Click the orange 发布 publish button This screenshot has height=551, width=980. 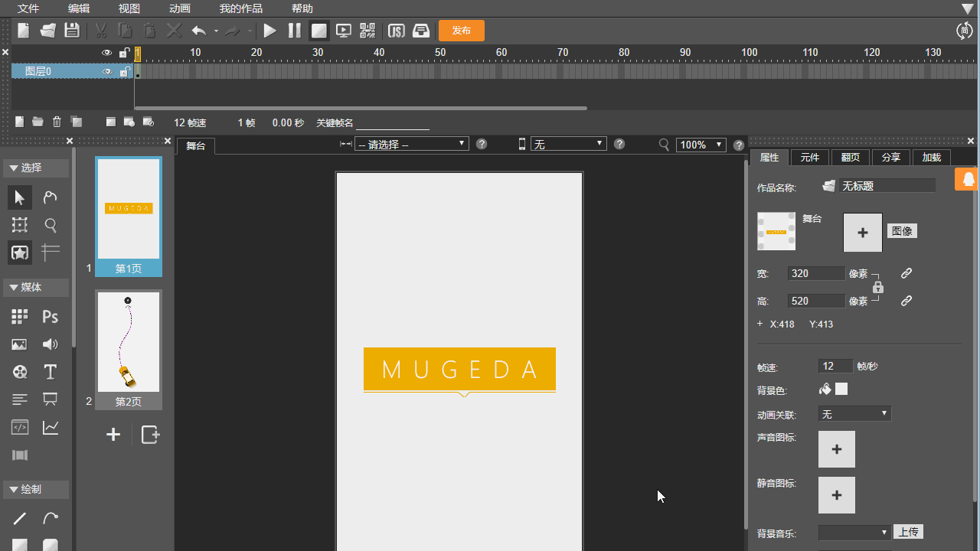click(461, 31)
